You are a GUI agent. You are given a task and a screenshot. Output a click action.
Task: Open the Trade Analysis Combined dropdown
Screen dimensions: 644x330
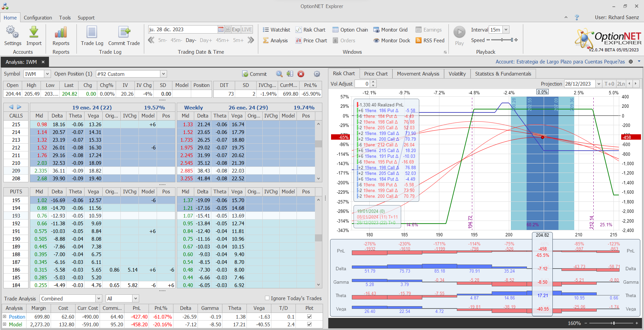[99, 298]
